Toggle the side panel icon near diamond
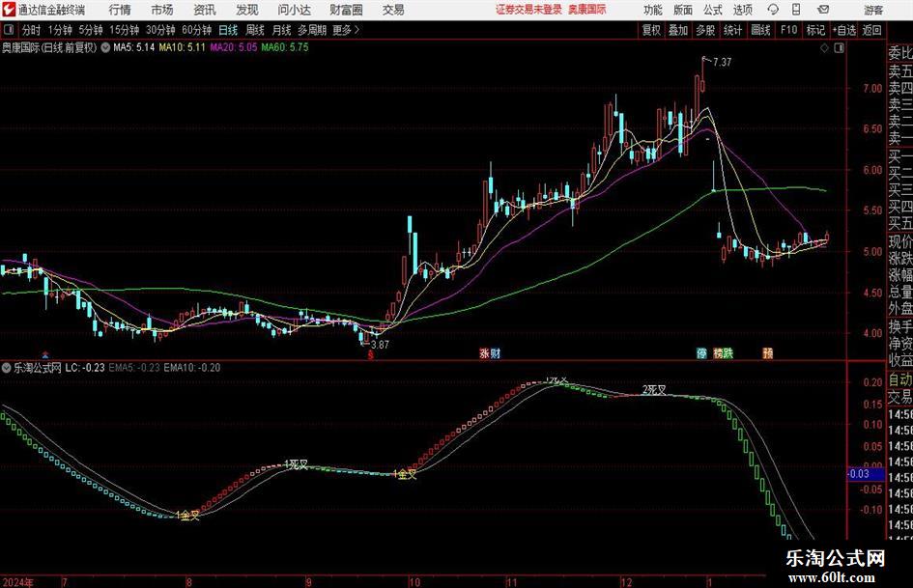Image resolution: width=913 pixels, height=588 pixels. point(839,48)
